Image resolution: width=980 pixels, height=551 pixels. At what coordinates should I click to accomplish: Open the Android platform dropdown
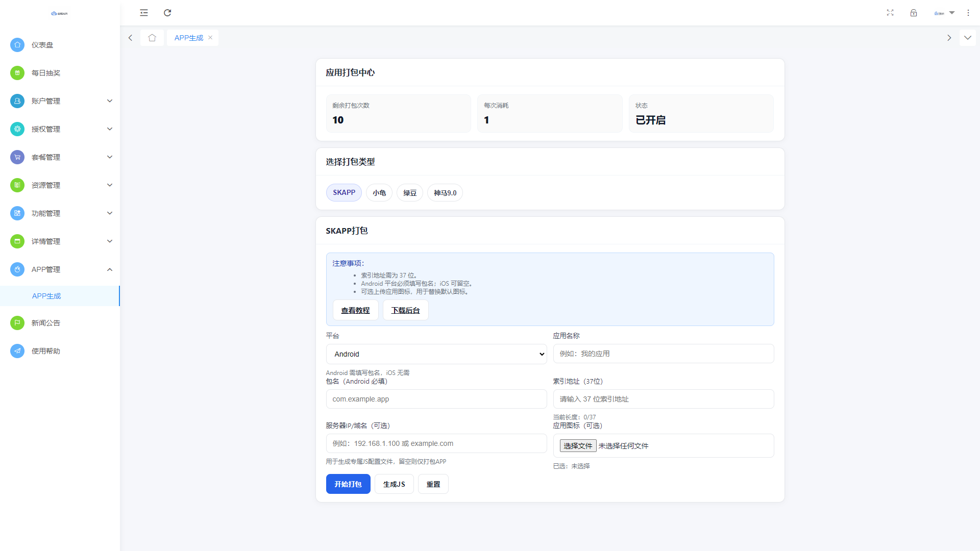[x=436, y=354]
